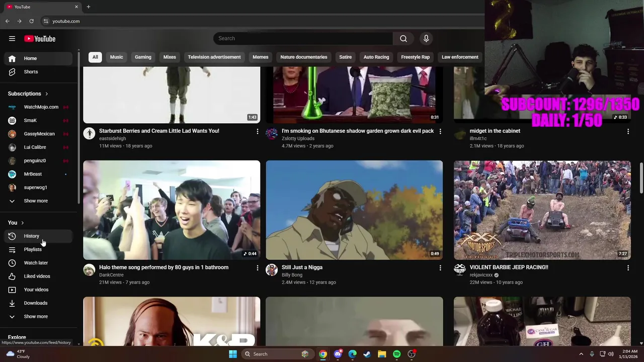
Task: Open Your videos
Action: tap(38, 290)
